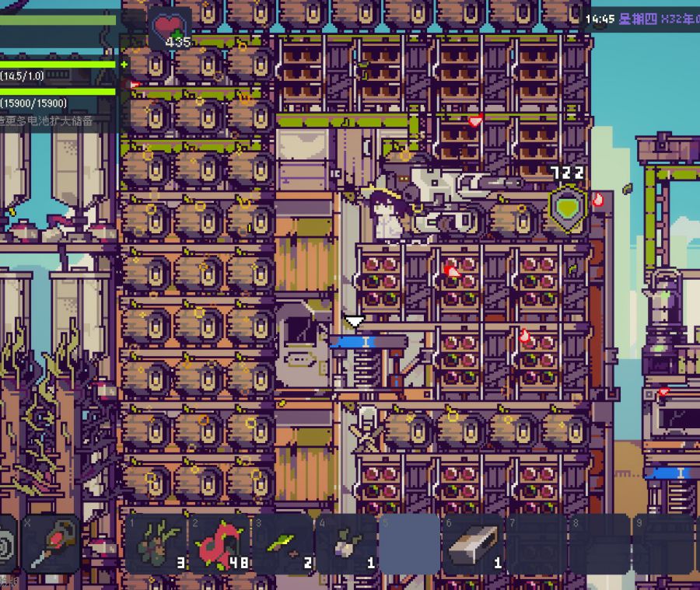
Task: Click the red marker on the fruit shelf
Action: pos(451,270)
